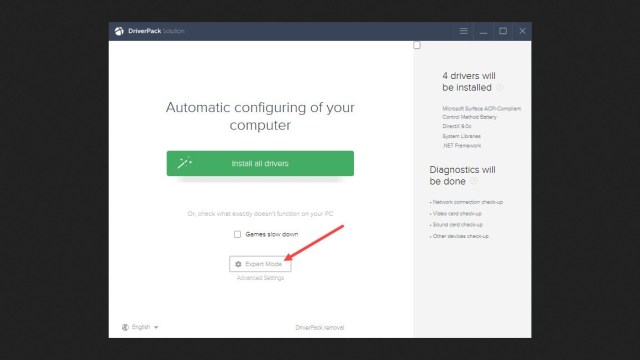The height and width of the screenshot is (360, 640).
Task: Click Install all drivers button
Action: (260, 163)
